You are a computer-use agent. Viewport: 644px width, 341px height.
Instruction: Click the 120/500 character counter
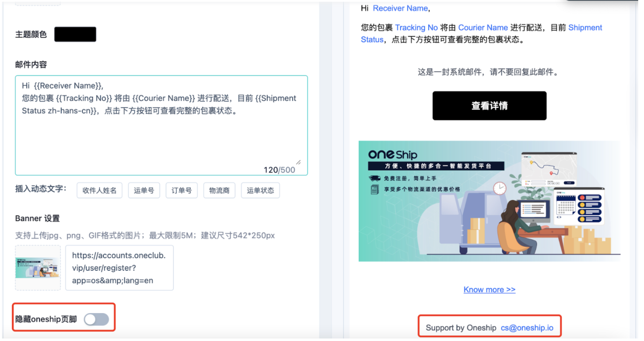coord(279,170)
